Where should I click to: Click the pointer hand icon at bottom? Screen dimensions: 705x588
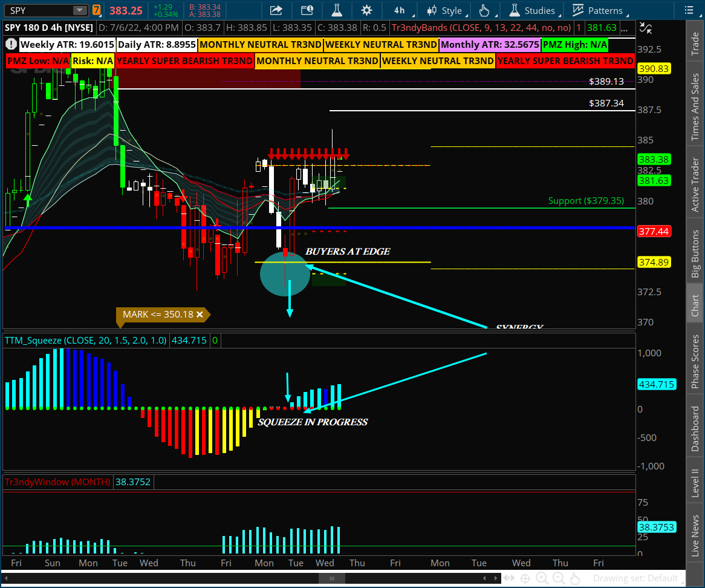pos(574,578)
